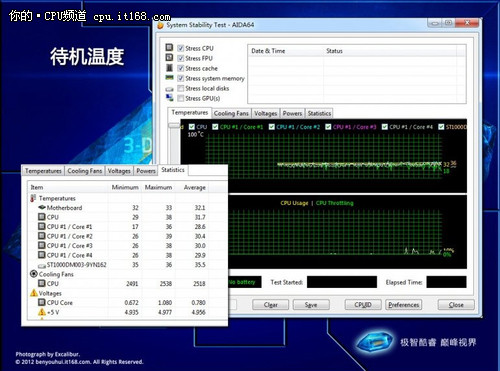This screenshot has width=500, height=371.
Task: Sort by Maximum column header
Action: pyautogui.click(x=158, y=187)
